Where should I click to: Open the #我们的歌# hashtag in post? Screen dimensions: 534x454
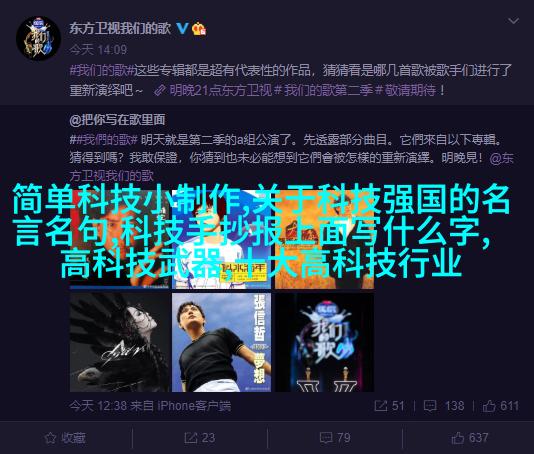pos(102,71)
